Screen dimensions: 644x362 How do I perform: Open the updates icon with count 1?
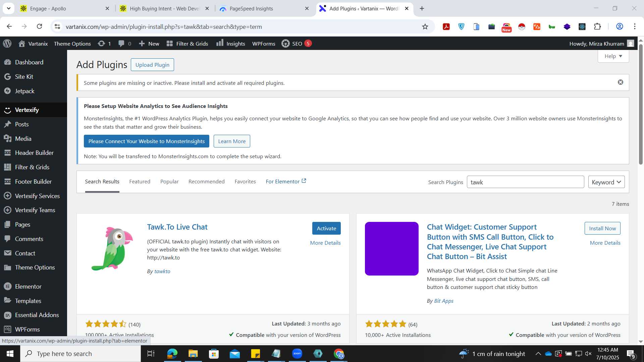pyautogui.click(x=104, y=44)
